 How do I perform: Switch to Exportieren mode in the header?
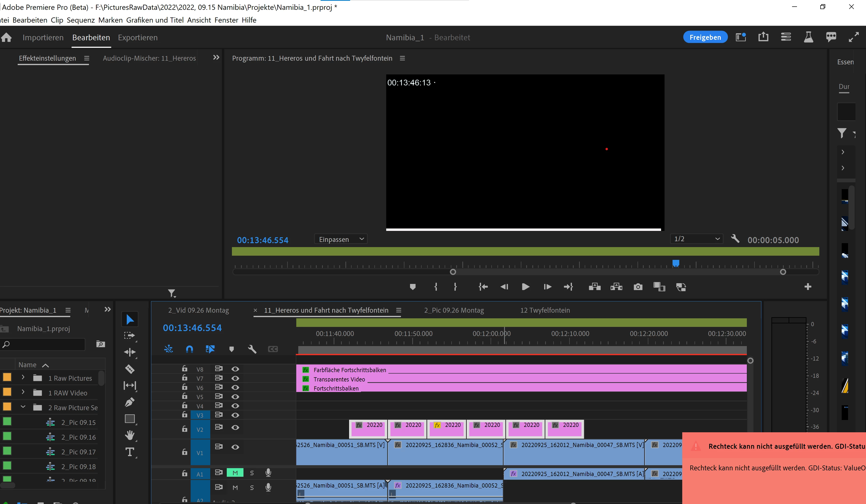(x=138, y=37)
